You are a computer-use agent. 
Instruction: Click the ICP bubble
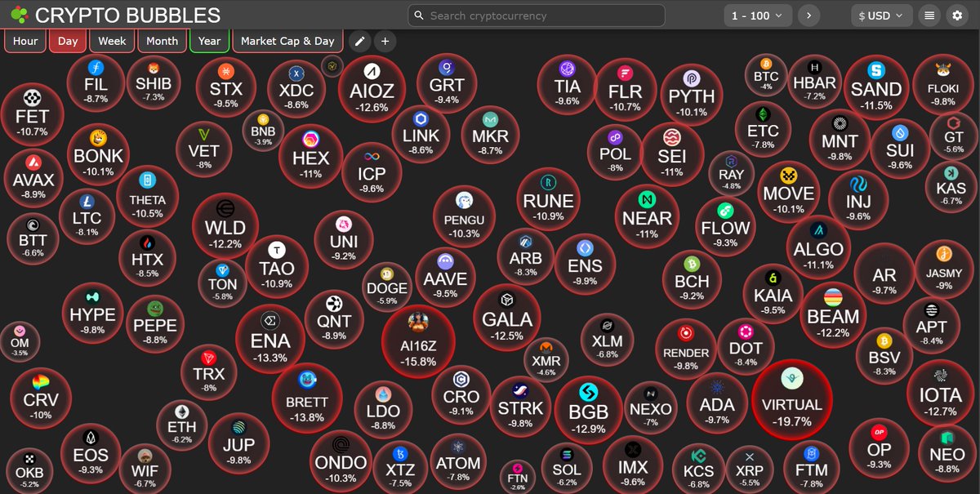click(x=372, y=174)
